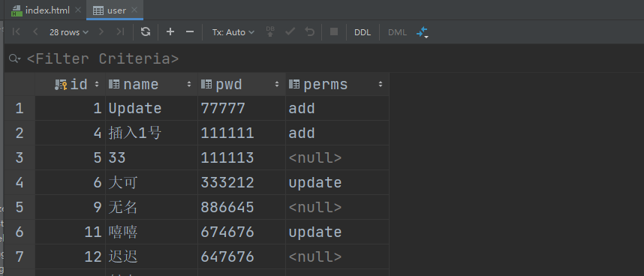644x276 pixels.
Task: Click the name cell '嘻嘻'
Action: click(152, 232)
